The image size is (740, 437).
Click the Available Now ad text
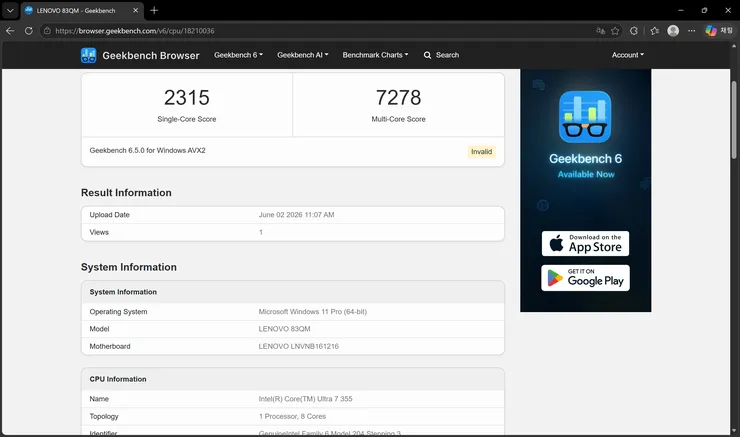(x=586, y=174)
